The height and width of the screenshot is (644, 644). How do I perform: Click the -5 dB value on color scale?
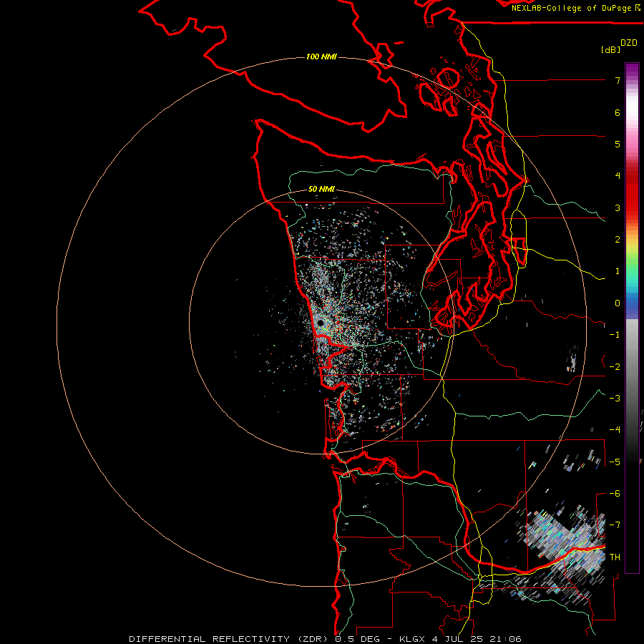coord(615,462)
